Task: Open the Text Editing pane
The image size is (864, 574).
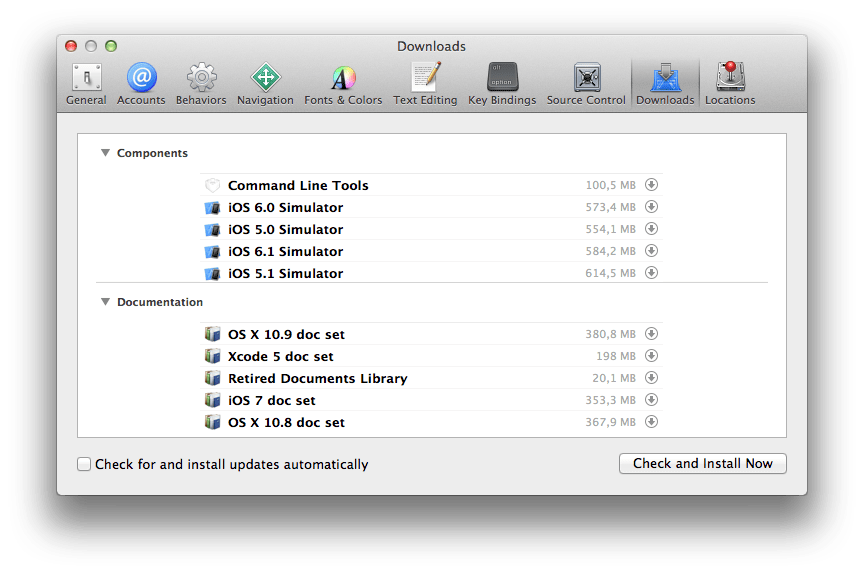Action: (x=425, y=84)
